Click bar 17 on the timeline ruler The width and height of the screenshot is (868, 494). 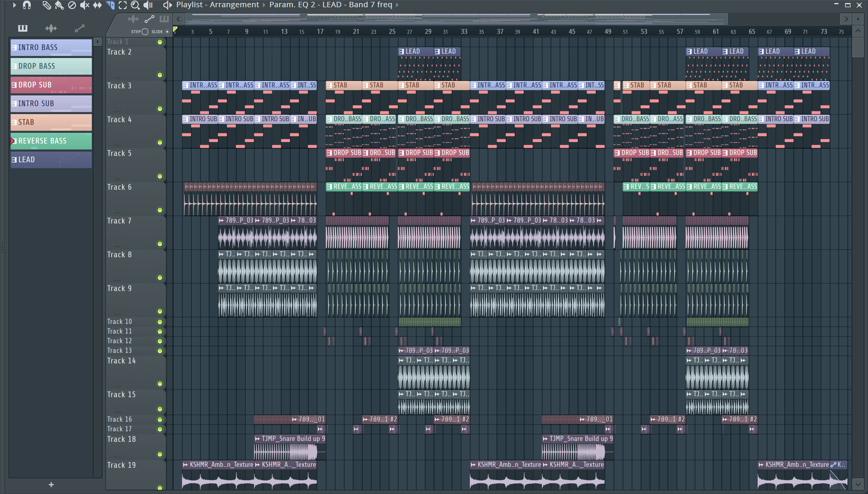coord(320,32)
